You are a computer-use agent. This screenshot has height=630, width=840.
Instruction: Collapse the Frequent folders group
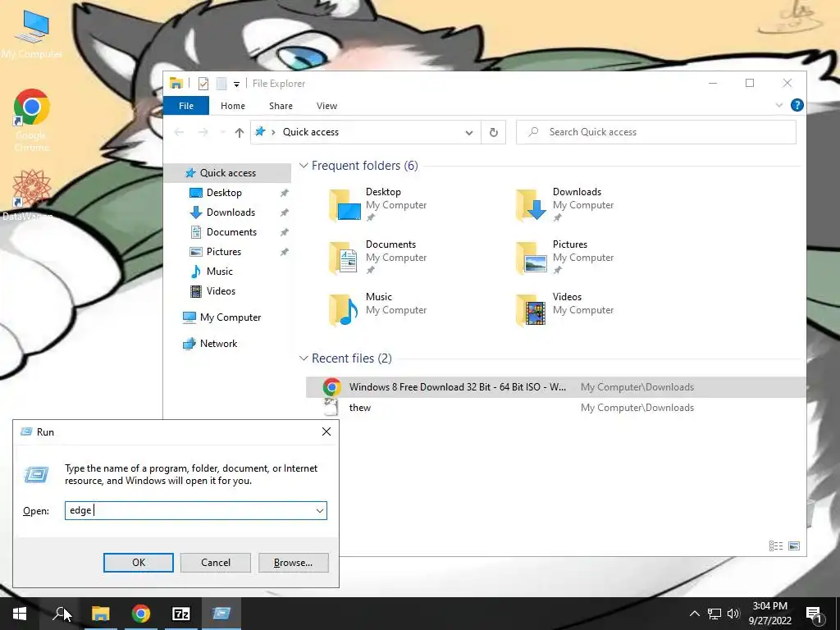[x=304, y=166]
